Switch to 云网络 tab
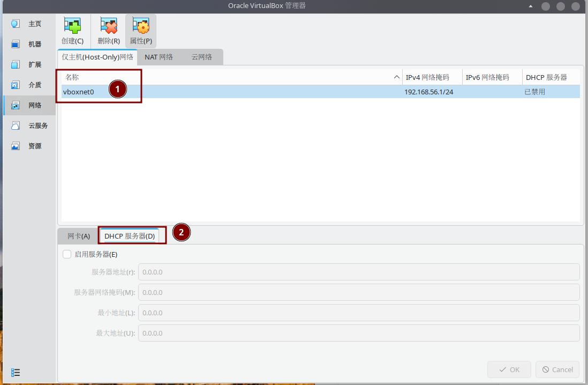Viewport: 588px width, 385px height. 202,57
